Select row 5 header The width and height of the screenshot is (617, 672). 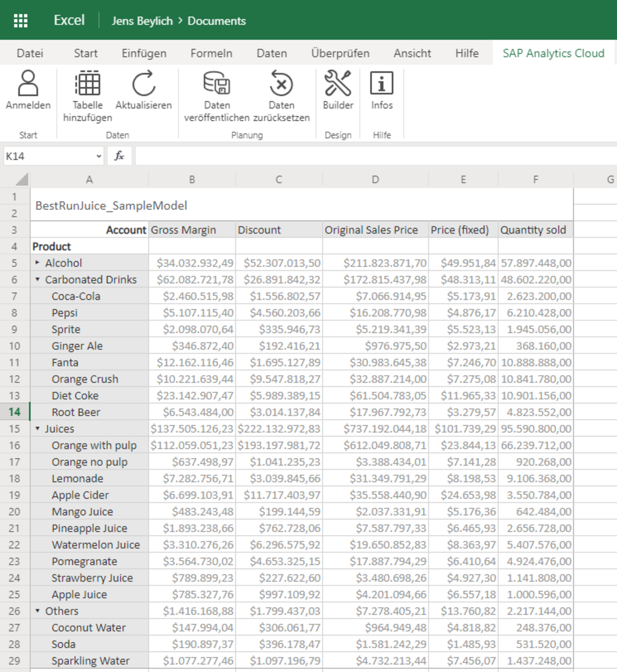(15, 263)
